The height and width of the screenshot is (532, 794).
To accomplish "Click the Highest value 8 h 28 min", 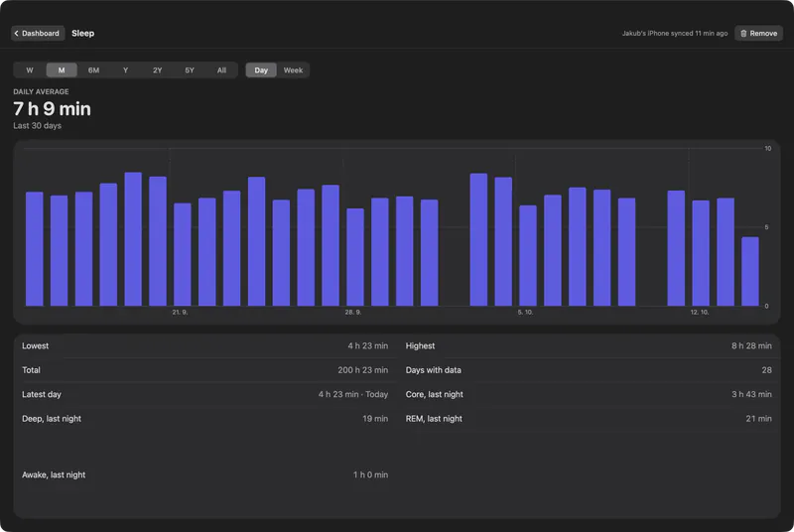I will coord(751,346).
